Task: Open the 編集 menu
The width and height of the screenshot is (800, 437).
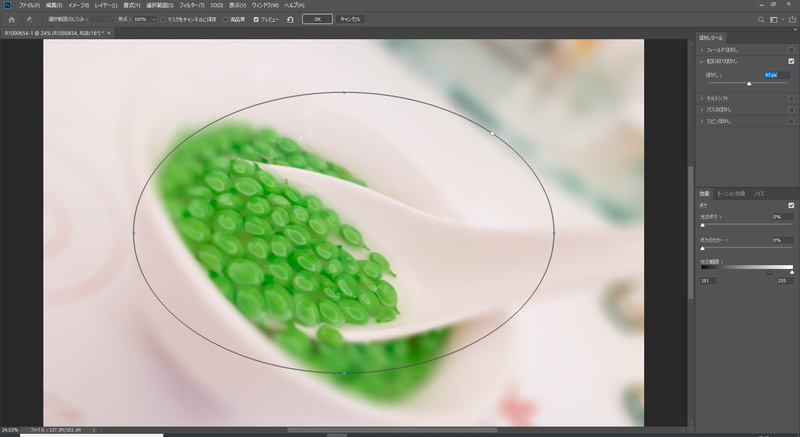Action: (x=54, y=5)
